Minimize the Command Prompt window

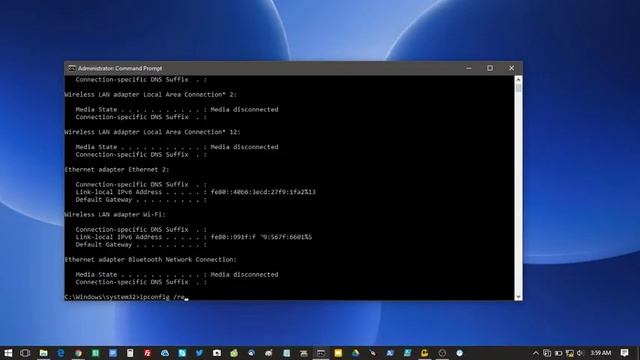click(x=469, y=68)
